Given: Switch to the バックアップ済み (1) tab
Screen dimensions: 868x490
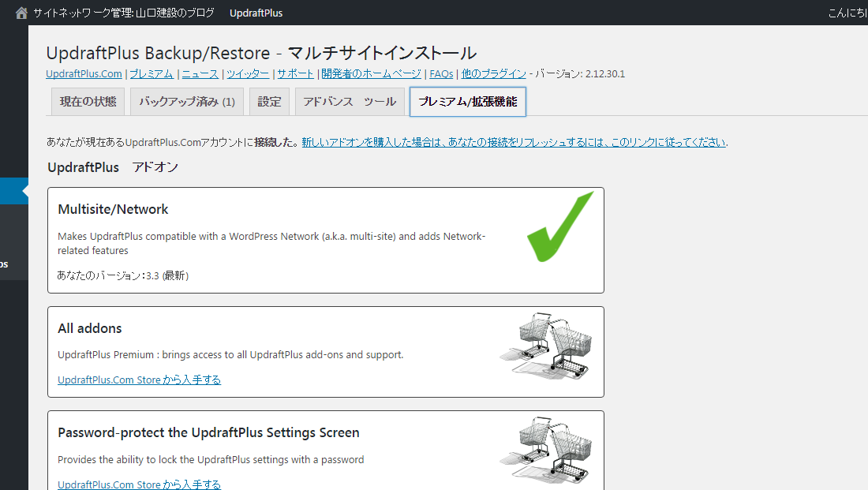Looking at the screenshot, I should (187, 102).
